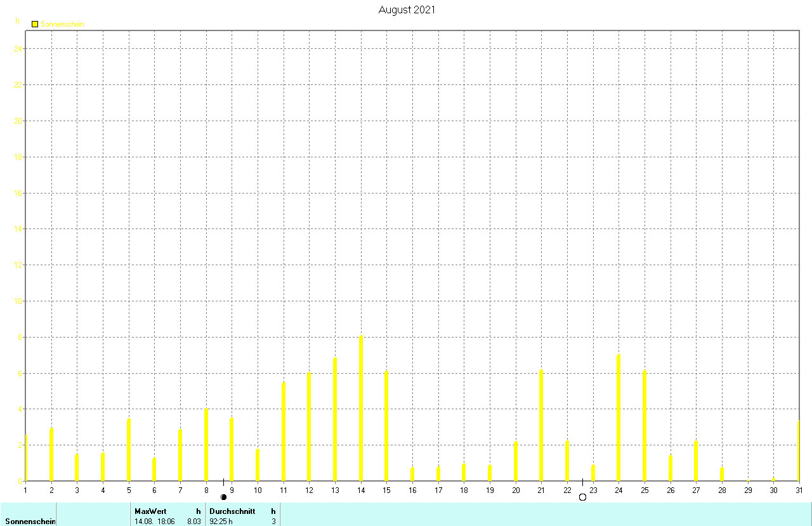Select the bar for day 22
The width and height of the screenshot is (812, 526).
(x=567, y=461)
